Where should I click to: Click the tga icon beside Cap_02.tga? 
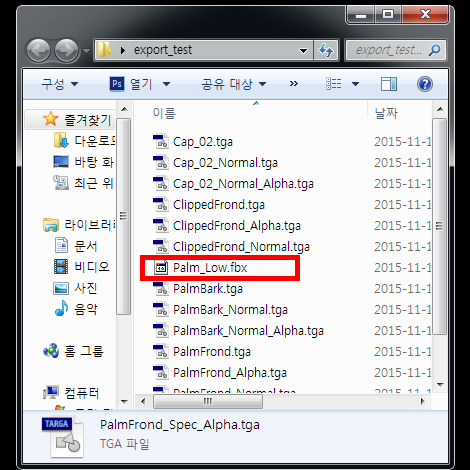click(161, 141)
